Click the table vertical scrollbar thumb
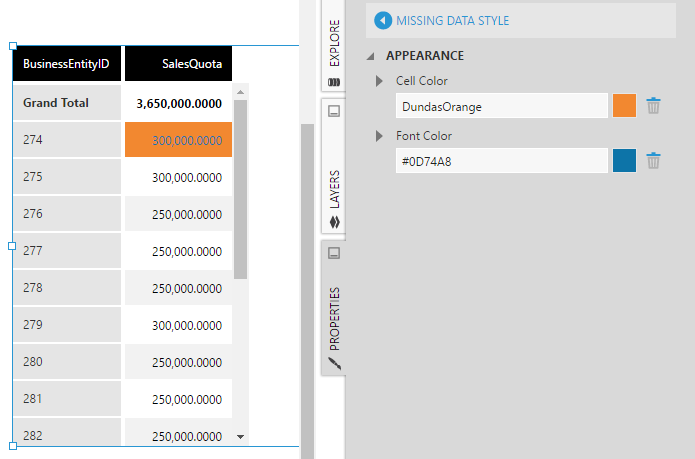 [x=240, y=189]
